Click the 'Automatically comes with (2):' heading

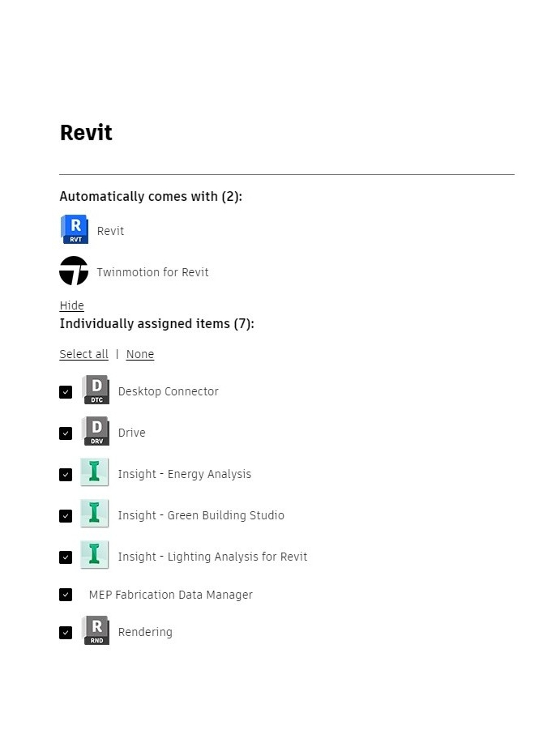tap(151, 197)
